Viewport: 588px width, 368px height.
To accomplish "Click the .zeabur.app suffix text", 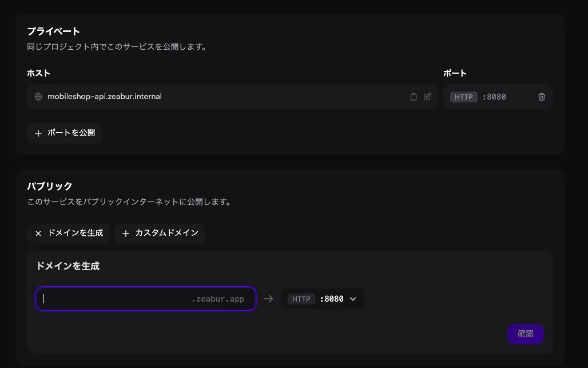I will tap(218, 299).
